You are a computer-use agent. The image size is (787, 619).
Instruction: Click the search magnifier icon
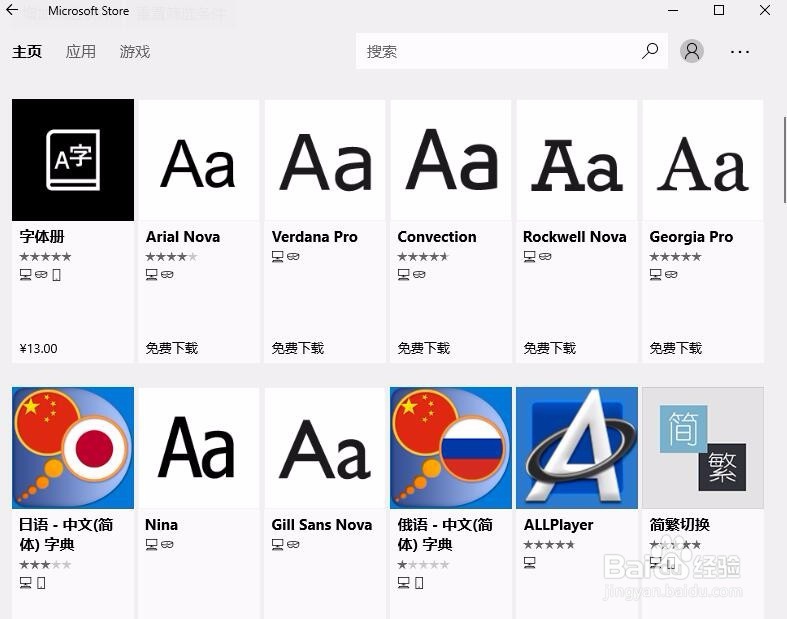pos(650,51)
